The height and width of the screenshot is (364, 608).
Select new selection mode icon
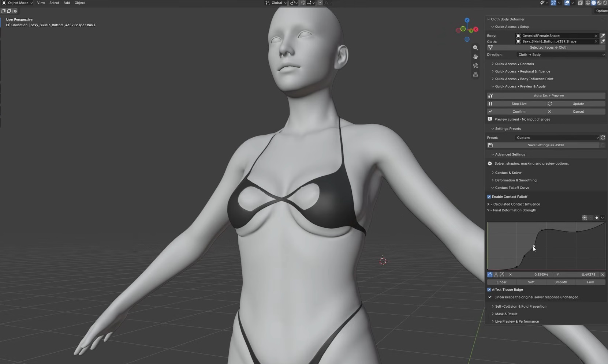(x=3, y=11)
